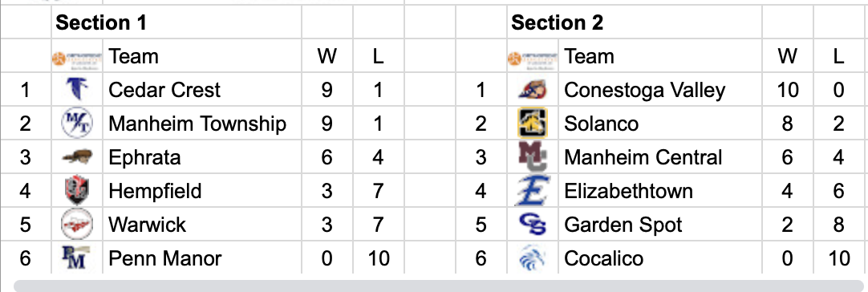Click the Cedar Crest falcon logo
The image size is (868, 292).
coord(76,89)
